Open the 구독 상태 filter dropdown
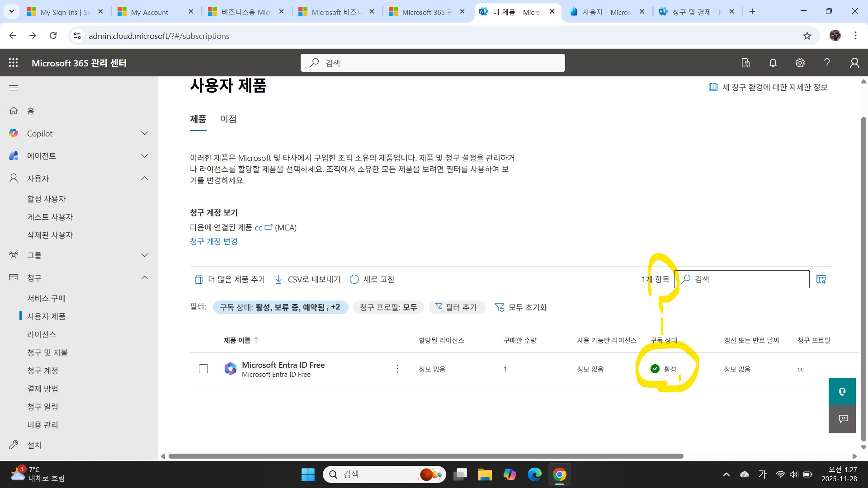868x488 pixels. click(280, 307)
